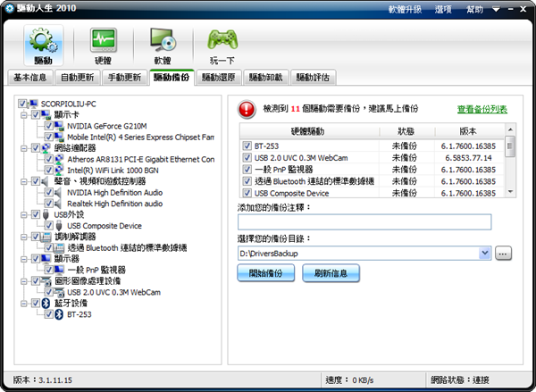This screenshot has width=536, height=392.
Task: Sort by the 硬體驅動 column header
Action: click(x=309, y=131)
